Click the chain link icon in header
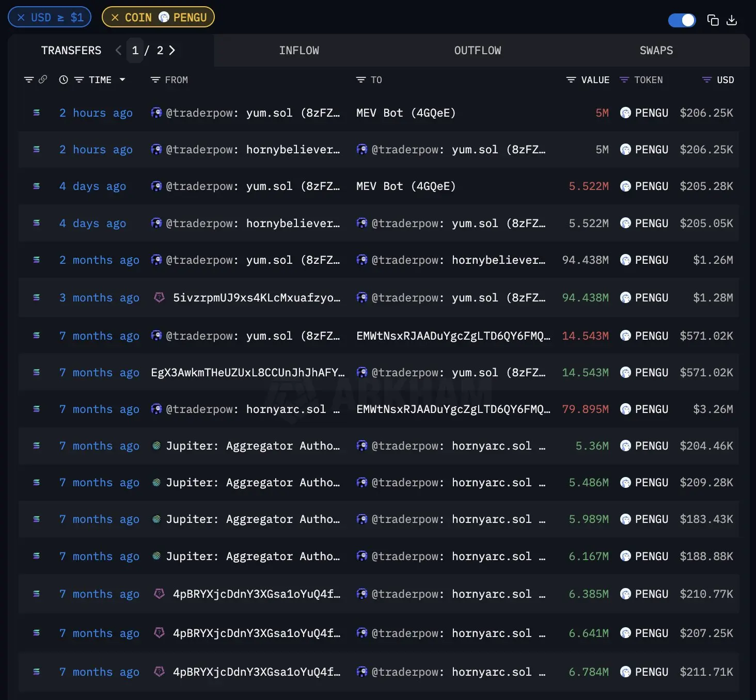The image size is (756, 700). click(x=43, y=79)
